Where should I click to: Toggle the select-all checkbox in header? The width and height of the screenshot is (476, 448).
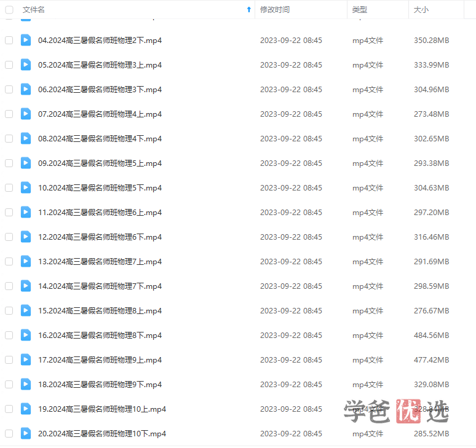(x=9, y=10)
